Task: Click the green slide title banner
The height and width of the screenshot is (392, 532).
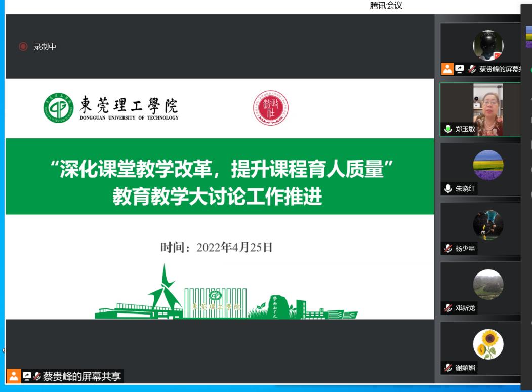Action: point(220,176)
